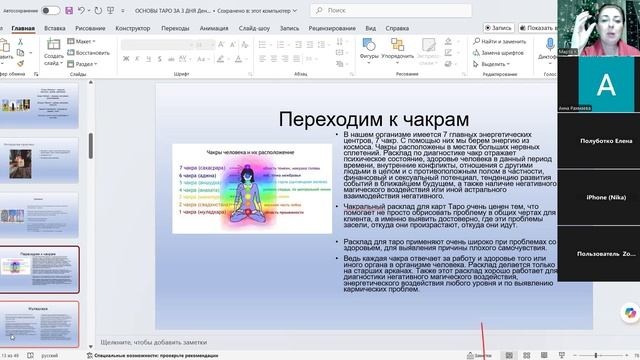Image resolution: width=640 pixels, height=360 pixels.
Task: Center the text alignment
Action: (274, 59)
